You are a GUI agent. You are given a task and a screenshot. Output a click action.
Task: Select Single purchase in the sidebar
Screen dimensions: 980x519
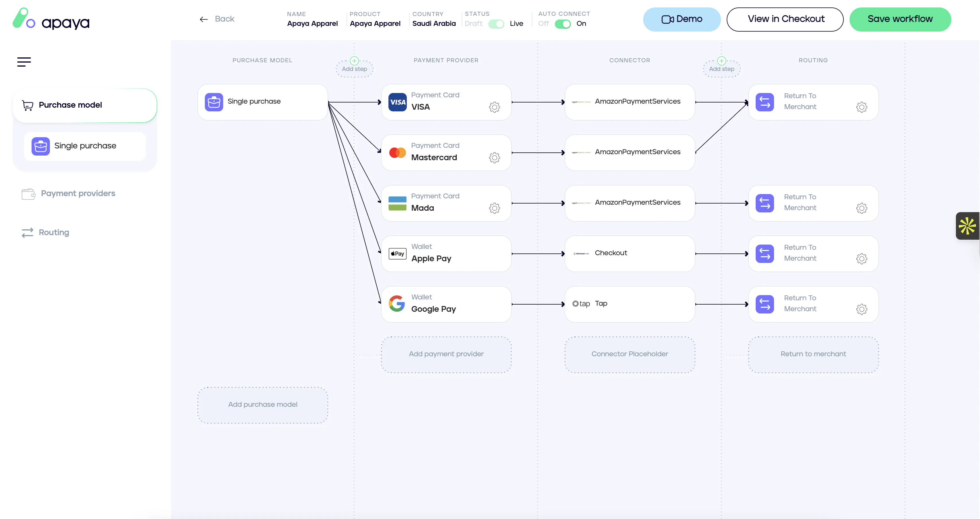click(x=85, y=146)
